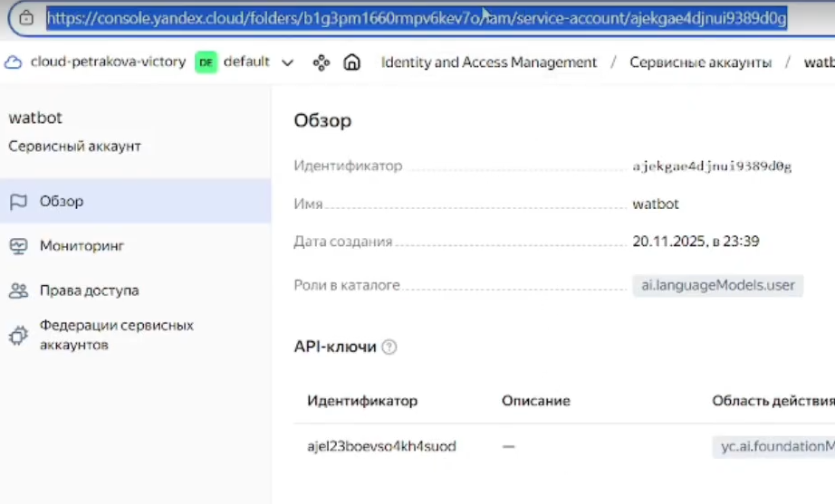Open Identity and Access Management breadcrumb

pyautogui.click(x=489, y=62)
